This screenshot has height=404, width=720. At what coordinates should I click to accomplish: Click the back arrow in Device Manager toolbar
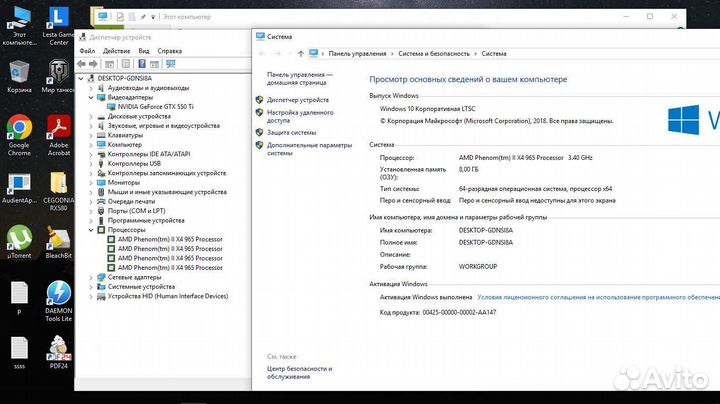(82, 64)
